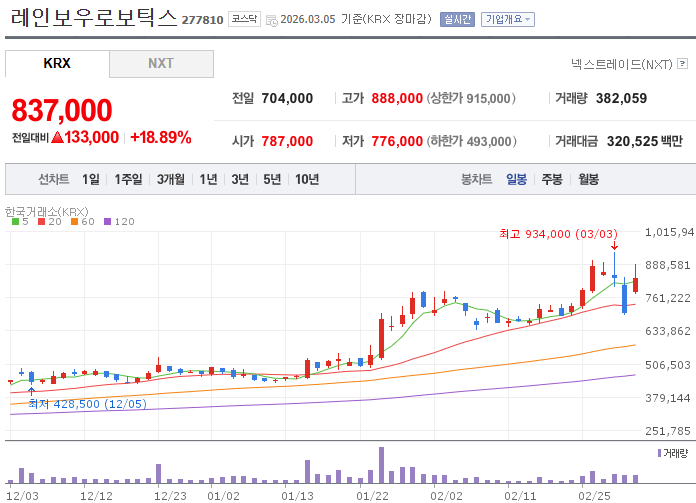
Task: Open the 기업개요 dropdown
Action: coord(508,19)
